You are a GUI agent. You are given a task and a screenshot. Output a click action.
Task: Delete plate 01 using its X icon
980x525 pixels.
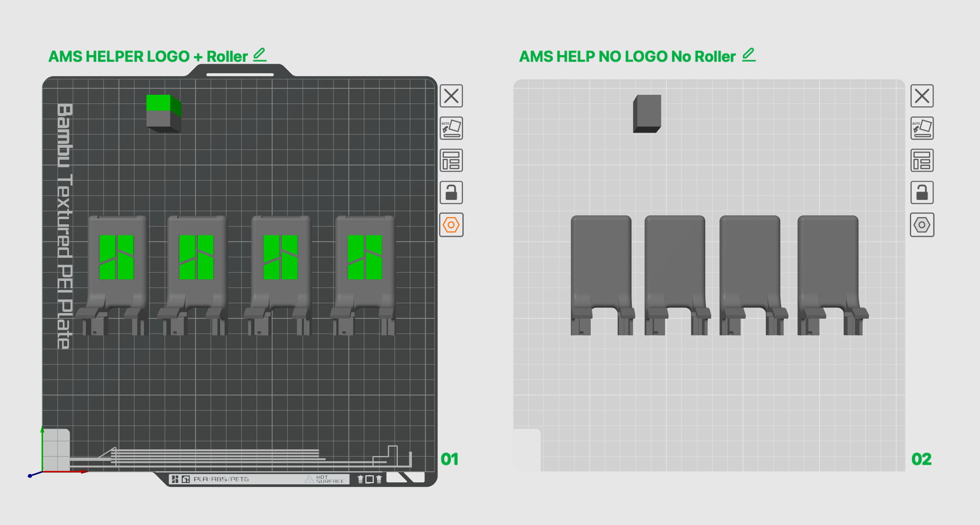coord(451,96)
